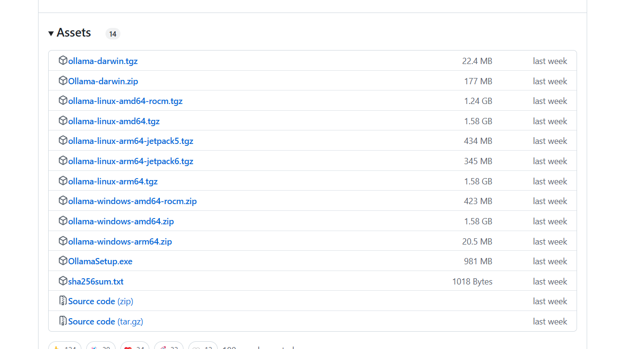Image resolution: width=644 pixels, height=349 pixels.
Task: Click last week date on Ollama-darwin.zip row
Action: click(550, 81)
